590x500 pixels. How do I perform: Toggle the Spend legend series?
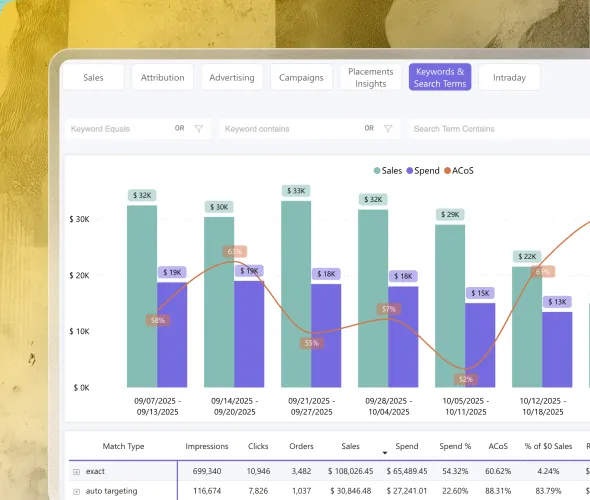coord(423,171)
